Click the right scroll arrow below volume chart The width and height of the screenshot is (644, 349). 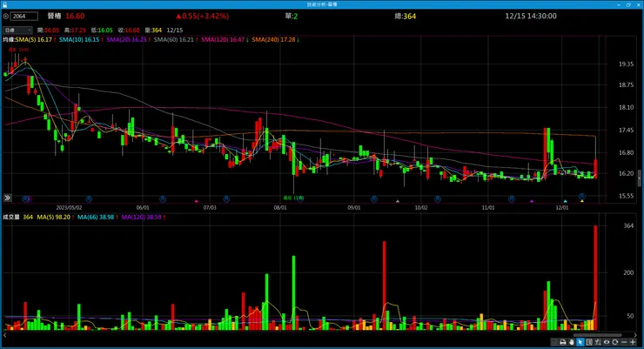(636, 335)
